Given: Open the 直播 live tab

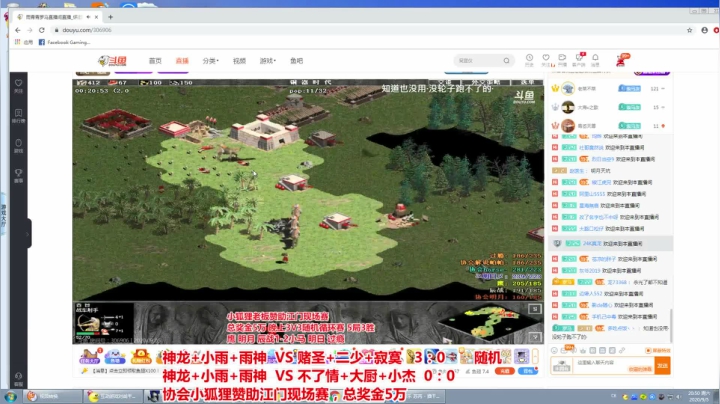Looking at the screenshot, I should tap(182, 61).
